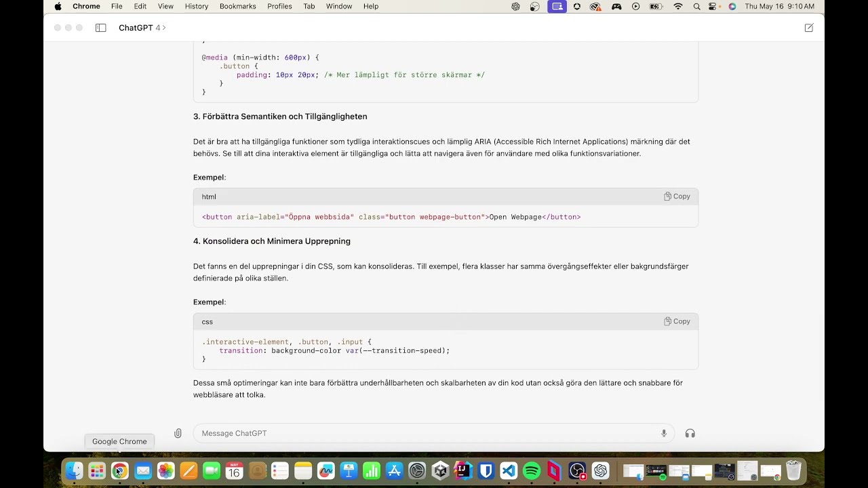Open Unity Hub from the dock
Viewport: 868px width, 488px height.
(440, 470)
